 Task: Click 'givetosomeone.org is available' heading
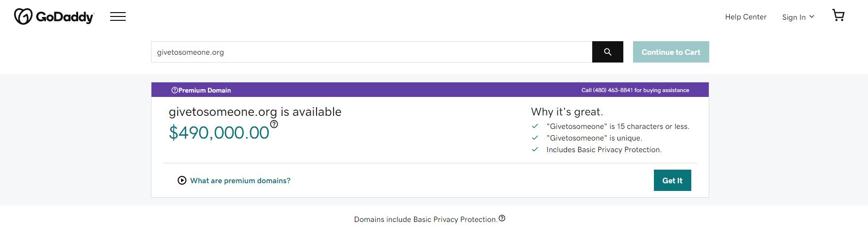point(255,112)
